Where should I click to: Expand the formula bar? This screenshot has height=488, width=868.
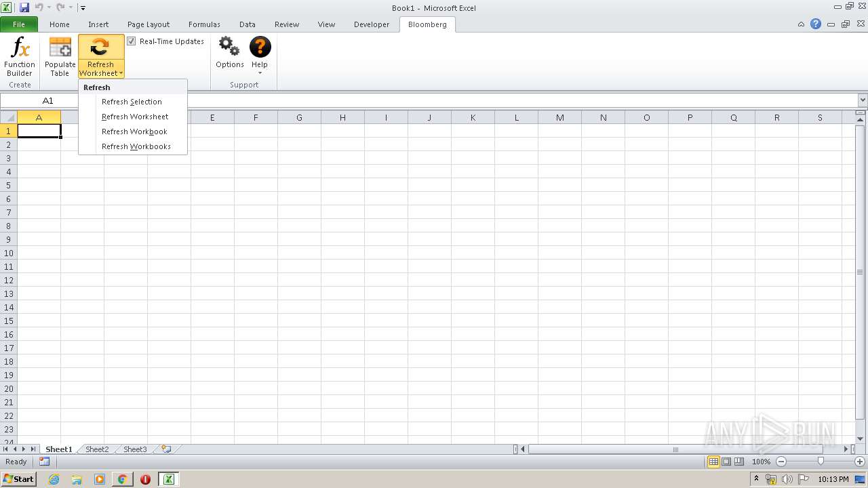(862, 100)
